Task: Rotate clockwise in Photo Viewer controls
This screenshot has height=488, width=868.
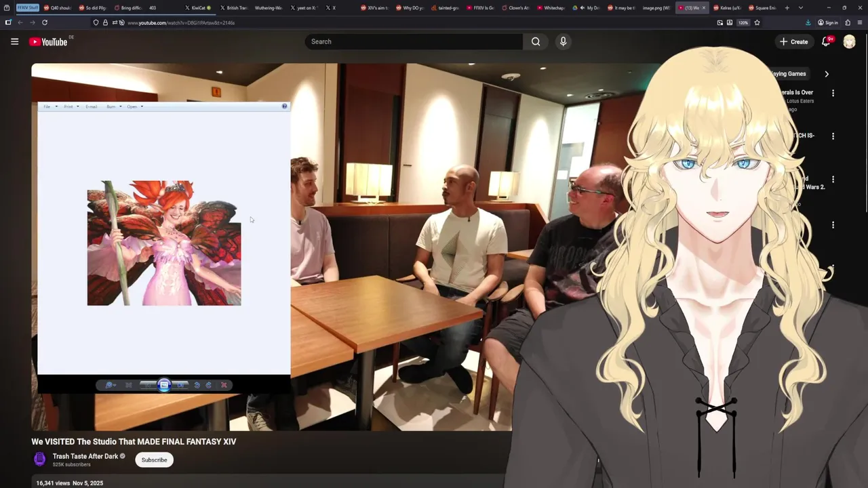Action: tap(208, 385)
